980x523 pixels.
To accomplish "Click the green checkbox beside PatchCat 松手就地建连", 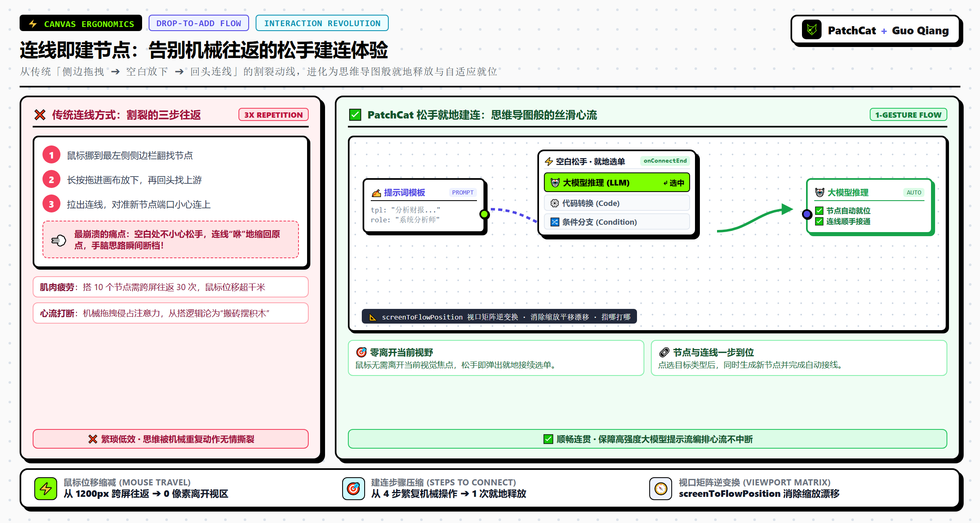I will coord(355,115).
